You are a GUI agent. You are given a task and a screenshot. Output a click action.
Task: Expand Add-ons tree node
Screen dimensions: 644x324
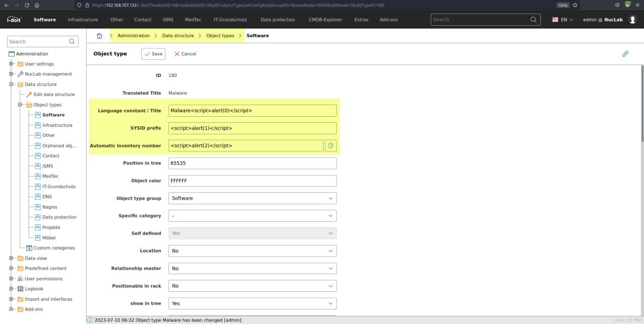[11, 309]
